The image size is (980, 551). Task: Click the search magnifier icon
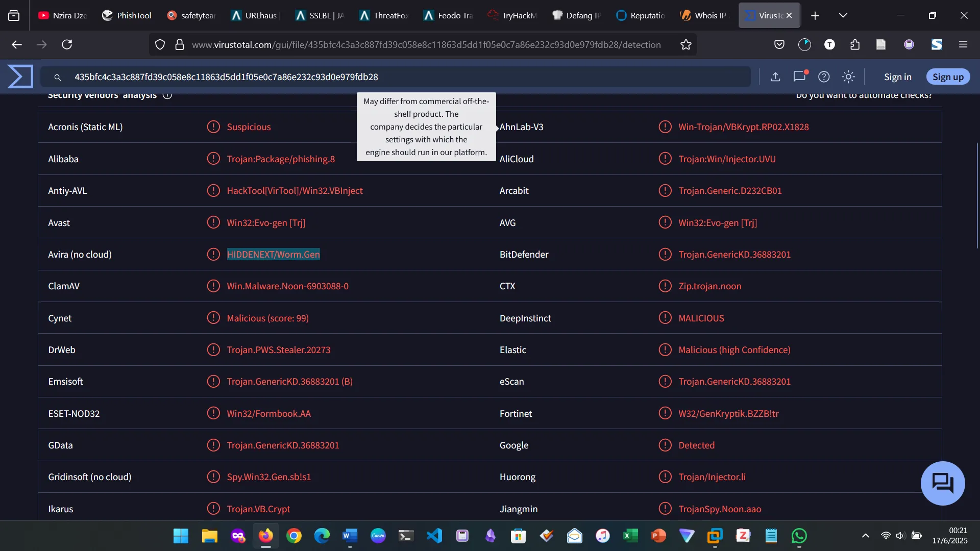coord(58,77)
